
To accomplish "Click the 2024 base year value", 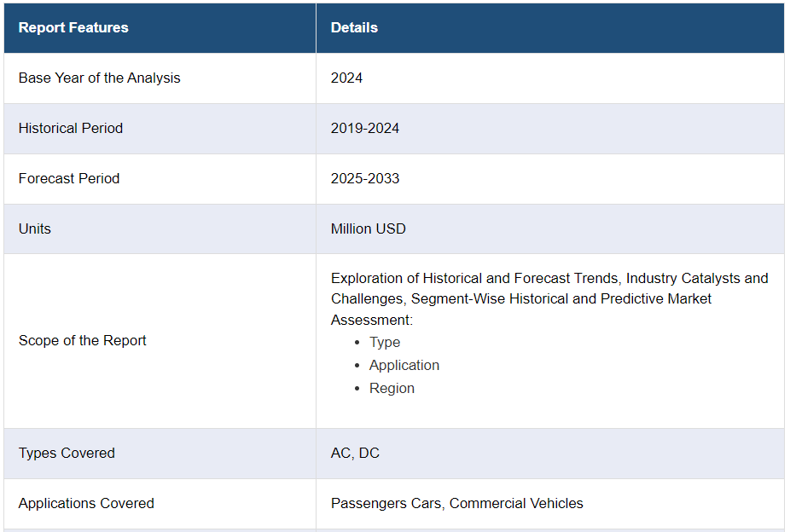I will [x=346, y=78].
